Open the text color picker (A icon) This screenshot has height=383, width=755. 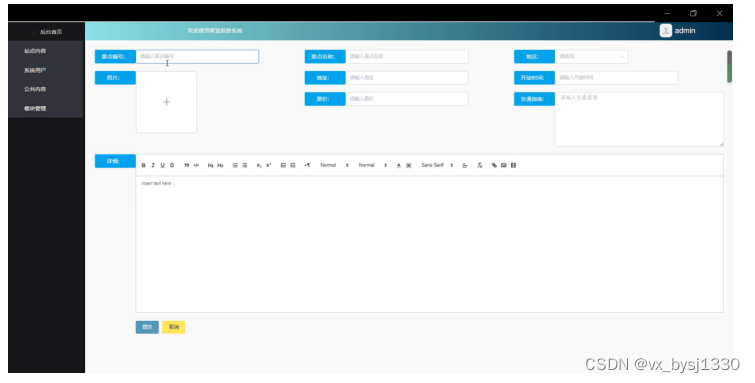click(399, 165)
